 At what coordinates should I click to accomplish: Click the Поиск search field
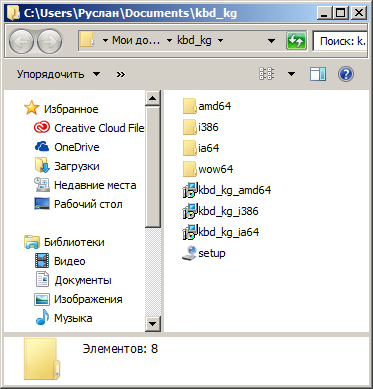click(340, 41)
